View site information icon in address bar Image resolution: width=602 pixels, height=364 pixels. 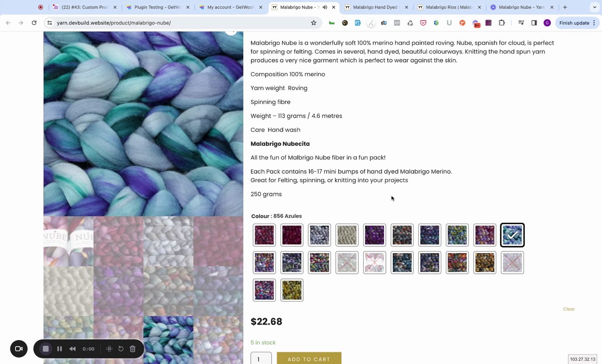(x=50, y=23)
